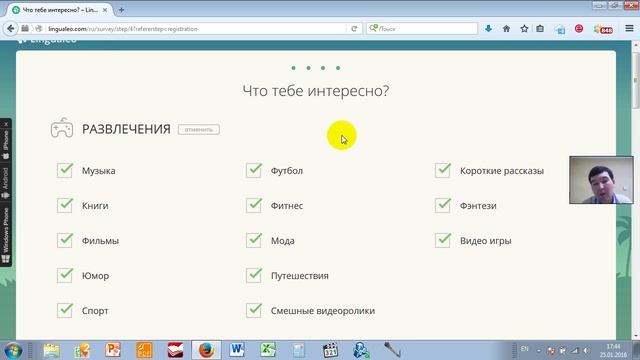Uncheck the Фитнес checkbox
Viewport: 640px width, 360px height.
[253, 205]
